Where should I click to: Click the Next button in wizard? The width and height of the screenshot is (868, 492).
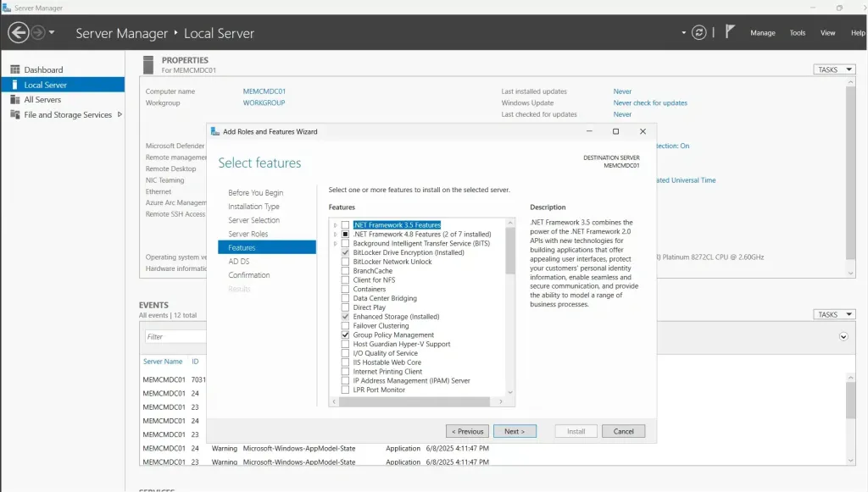(x=515, y=431)
